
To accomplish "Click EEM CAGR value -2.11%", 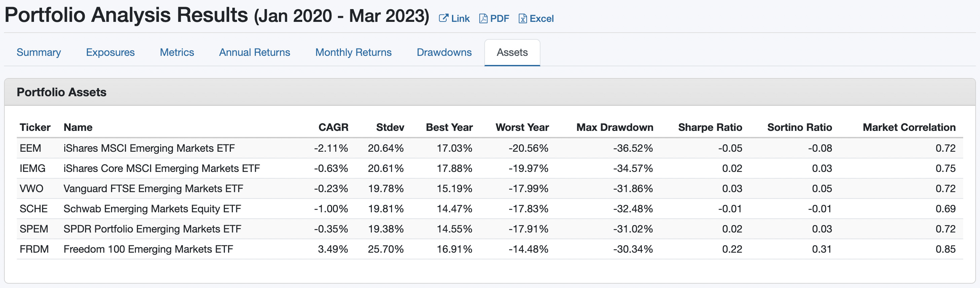I will coord(331,148).
